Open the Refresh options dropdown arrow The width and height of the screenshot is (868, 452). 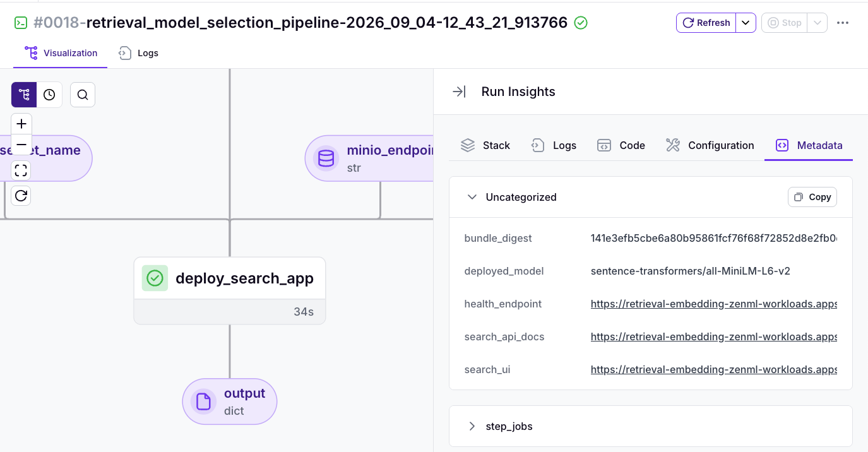[746, 23]
